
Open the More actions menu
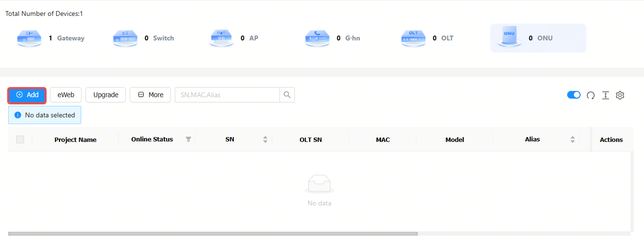click(x=150, y=95)
